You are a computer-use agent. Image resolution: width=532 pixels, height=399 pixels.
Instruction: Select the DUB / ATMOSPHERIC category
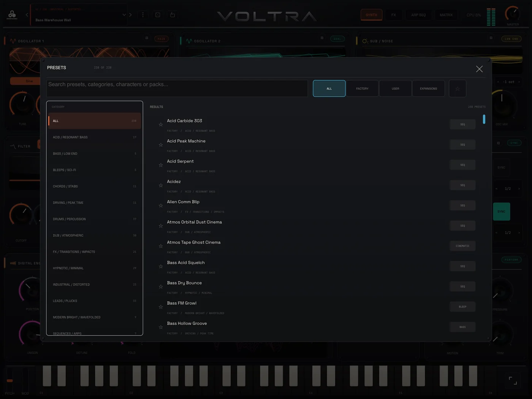click(95, 235)
